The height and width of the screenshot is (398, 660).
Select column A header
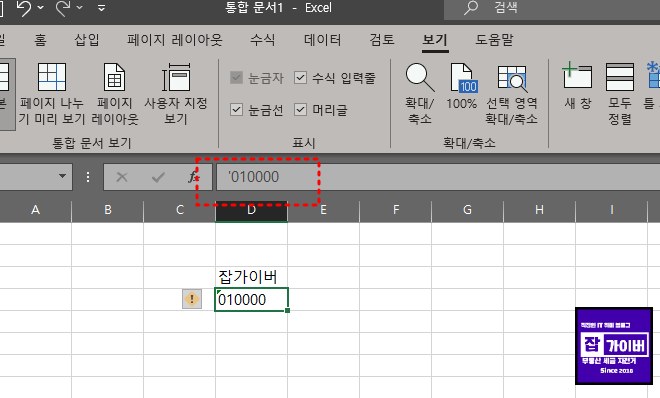(35, 210)
